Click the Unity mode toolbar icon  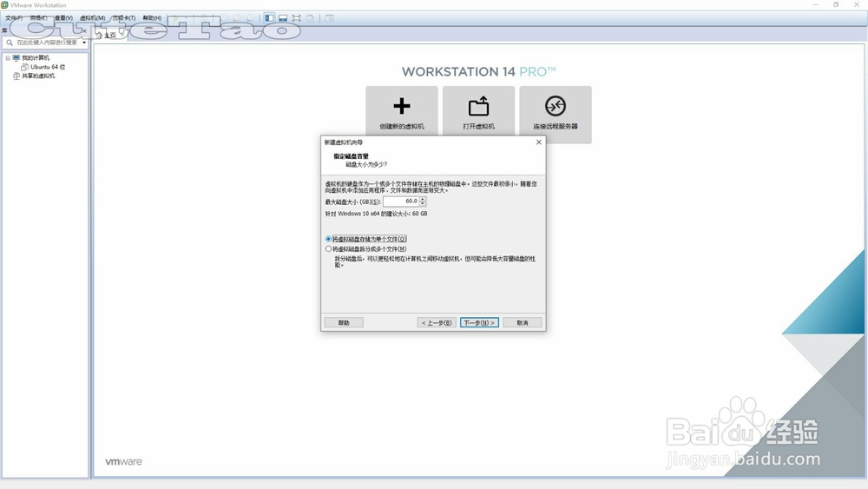(310, 18)
